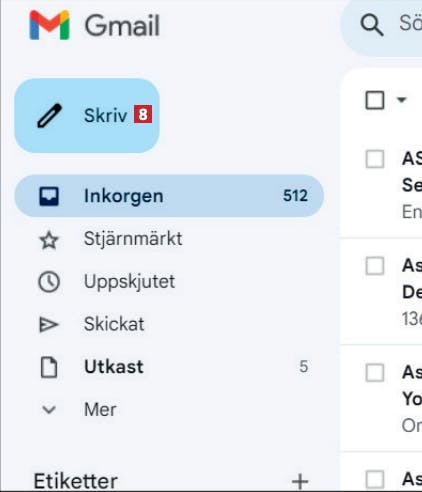Click the document icon beside Utkast
This screenshot has height=492, width=422.
(x=49, y=367)
